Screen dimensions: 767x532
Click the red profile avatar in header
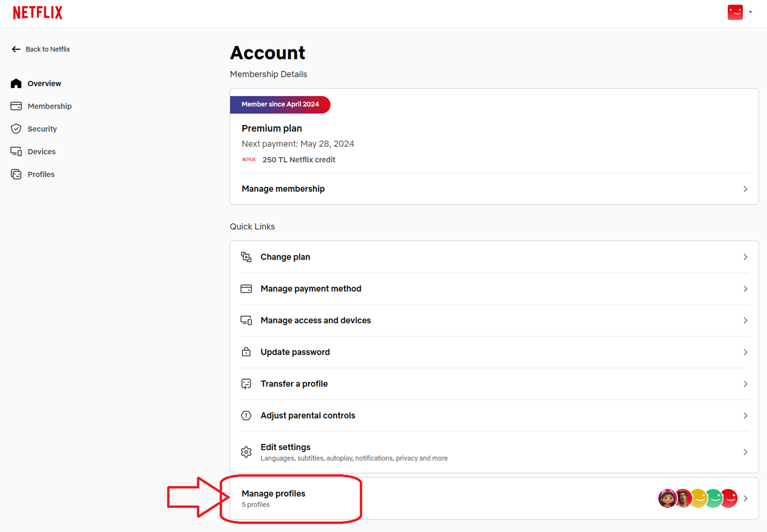735,12
